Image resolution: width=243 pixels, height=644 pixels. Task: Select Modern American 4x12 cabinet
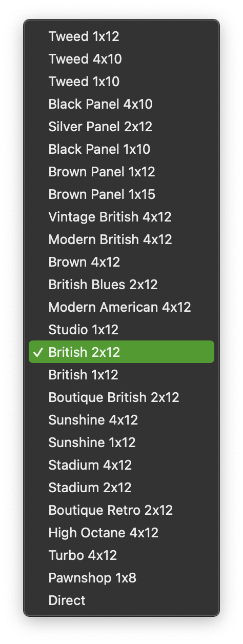point(121,307)
